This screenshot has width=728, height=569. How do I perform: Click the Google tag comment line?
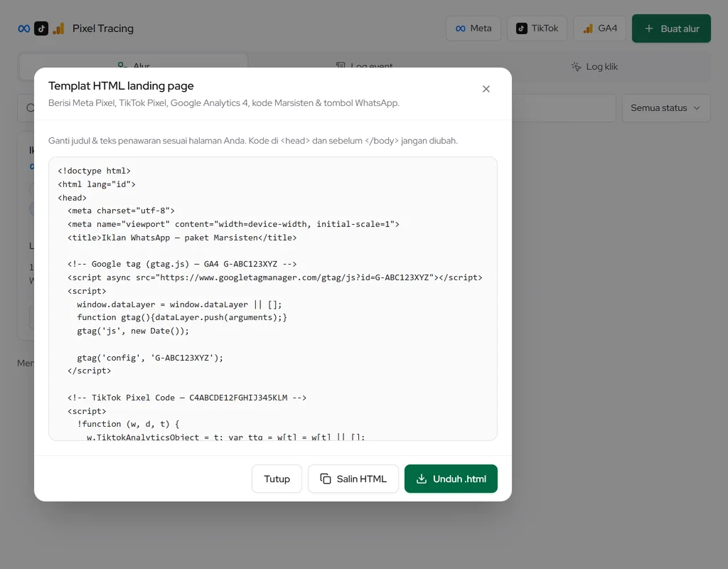point(182,265)
